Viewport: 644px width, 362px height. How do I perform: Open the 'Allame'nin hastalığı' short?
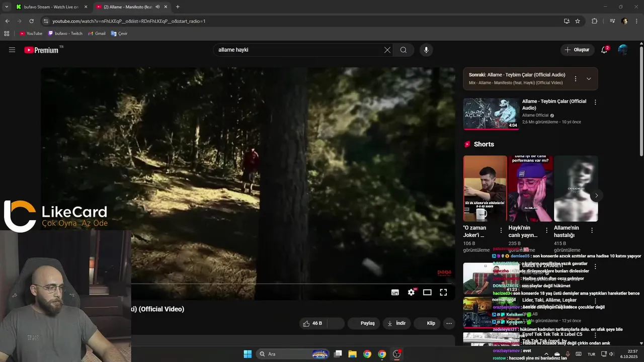[576, 189]
